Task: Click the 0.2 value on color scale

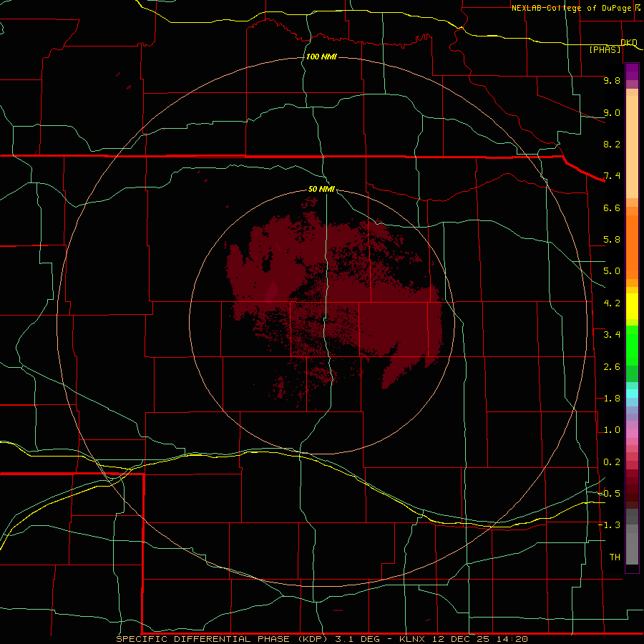Action: click(612, 462)
